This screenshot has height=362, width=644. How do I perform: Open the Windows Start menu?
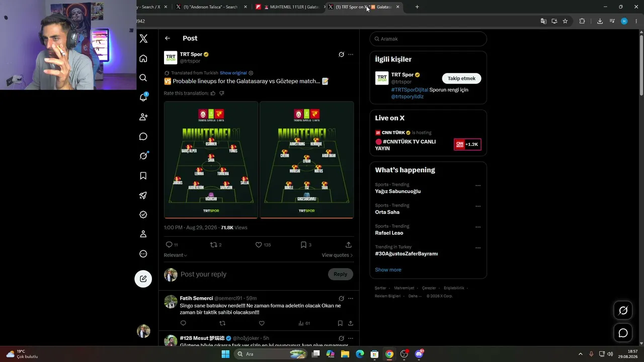(x=225, y=354)
